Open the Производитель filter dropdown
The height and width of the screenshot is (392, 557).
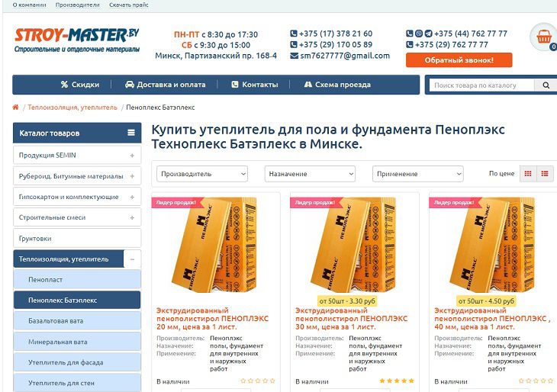(201, 174)
